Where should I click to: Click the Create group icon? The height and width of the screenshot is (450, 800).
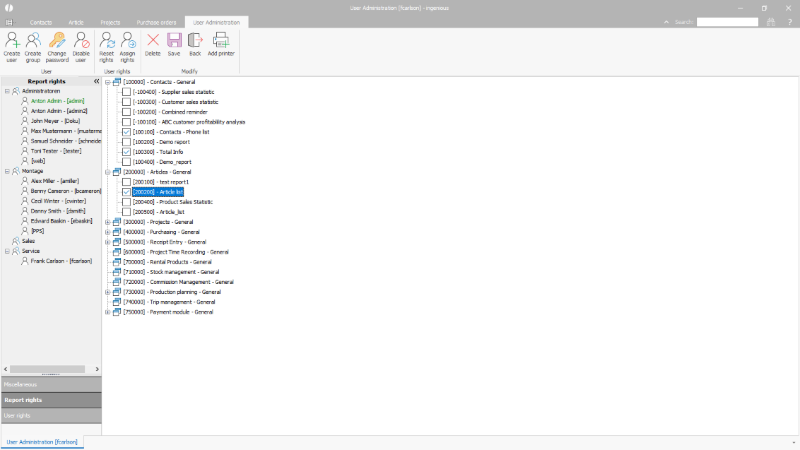click(33, 40)
